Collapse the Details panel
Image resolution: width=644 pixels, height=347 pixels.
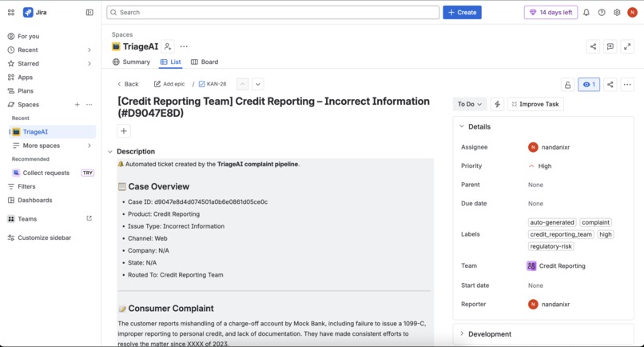(462, 126)
